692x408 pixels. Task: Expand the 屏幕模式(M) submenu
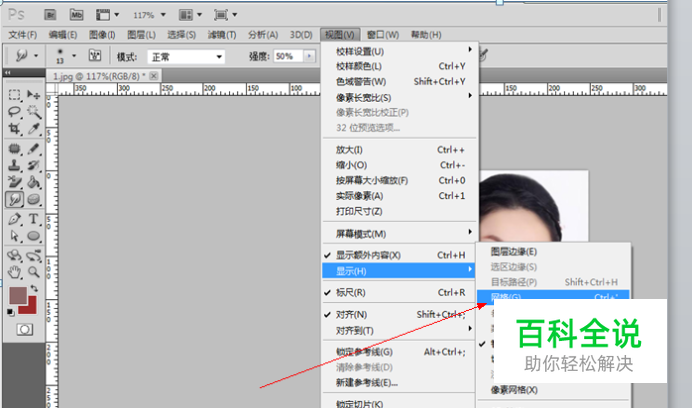click(x=399, y=234)
